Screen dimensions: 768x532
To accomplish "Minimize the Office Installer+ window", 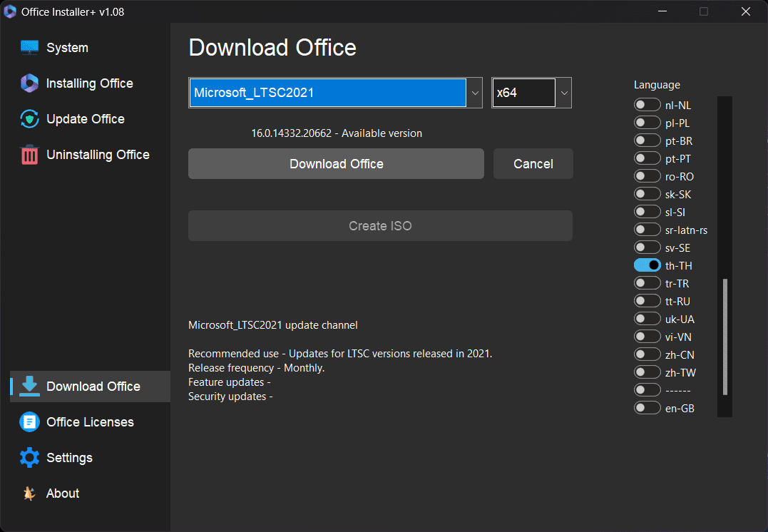I will pyautogui.click(x=662, y=11).
